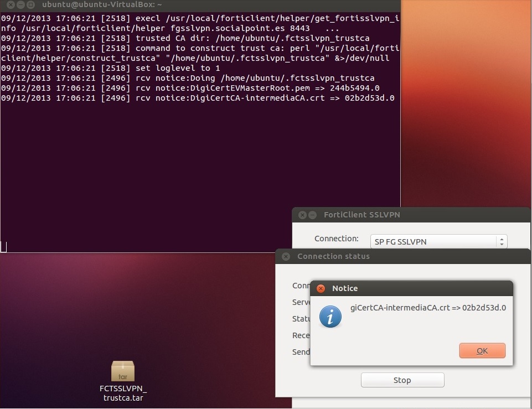Maximize the terminal window
The width and height of the screenshot is (532, 409).
click(31, 5)
